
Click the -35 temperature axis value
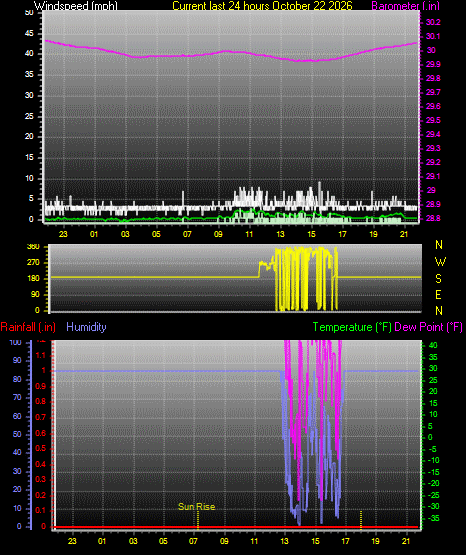pyautogui.click(x=435, y=518)
